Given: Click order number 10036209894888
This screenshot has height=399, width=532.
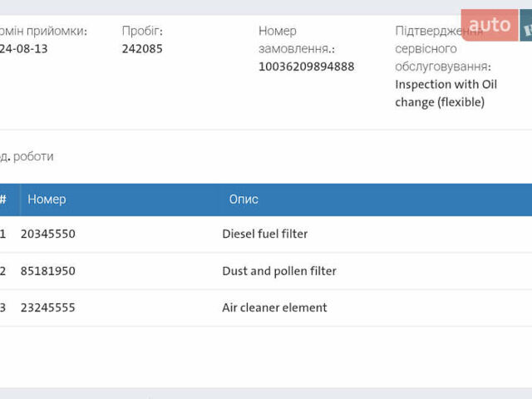Looking at the screenshot, I should click(306, 66).
